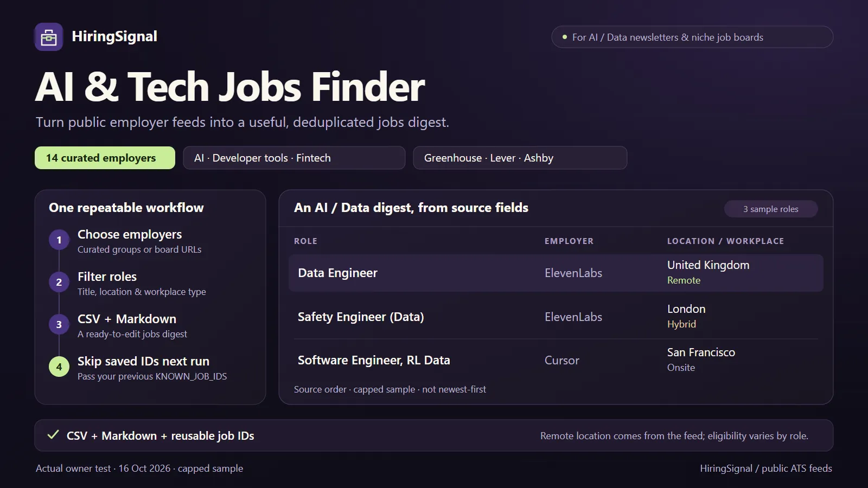This screenshot has height=488, width=868.
Task: Click A ready-to-edit jobs digest text
Action: (x=132, y=334)
